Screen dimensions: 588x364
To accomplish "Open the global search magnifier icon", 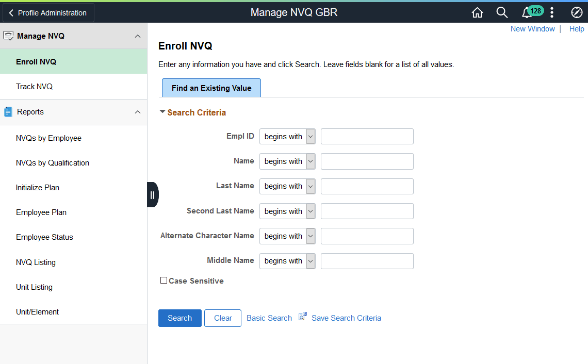I will (502, 12).
